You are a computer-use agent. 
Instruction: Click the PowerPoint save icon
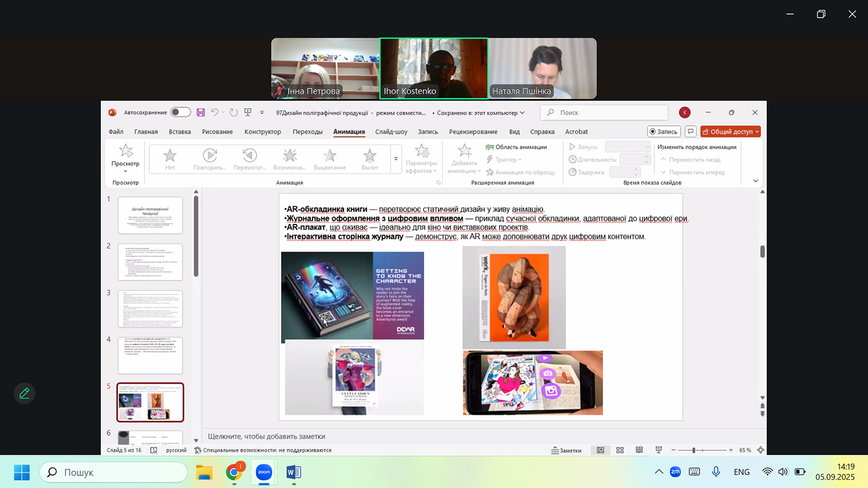pos(201,112)
